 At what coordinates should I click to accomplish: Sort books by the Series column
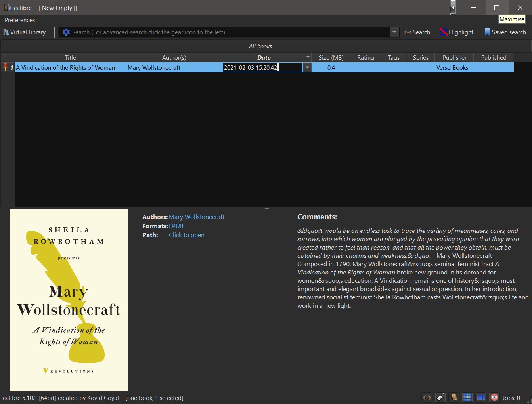tap(421, 58)
